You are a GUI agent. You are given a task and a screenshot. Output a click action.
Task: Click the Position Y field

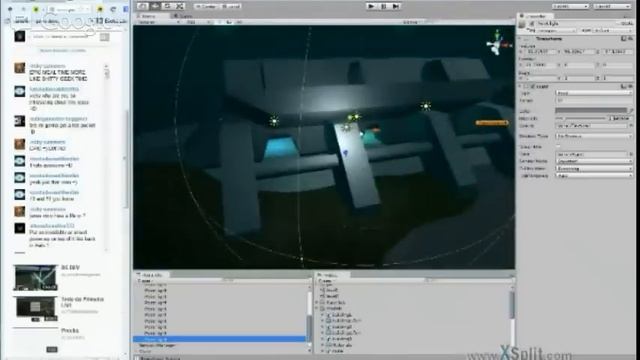point(579,52)
